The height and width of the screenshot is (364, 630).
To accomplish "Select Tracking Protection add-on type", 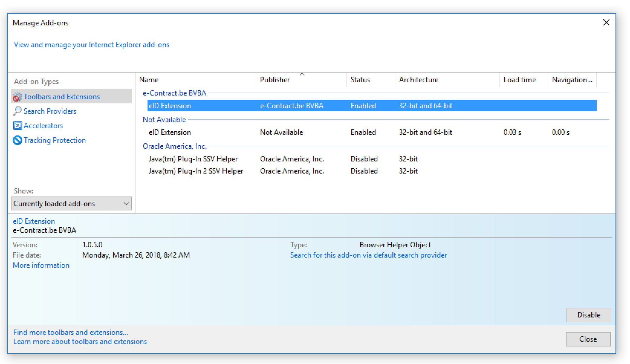I will click(x=55, y=140).
